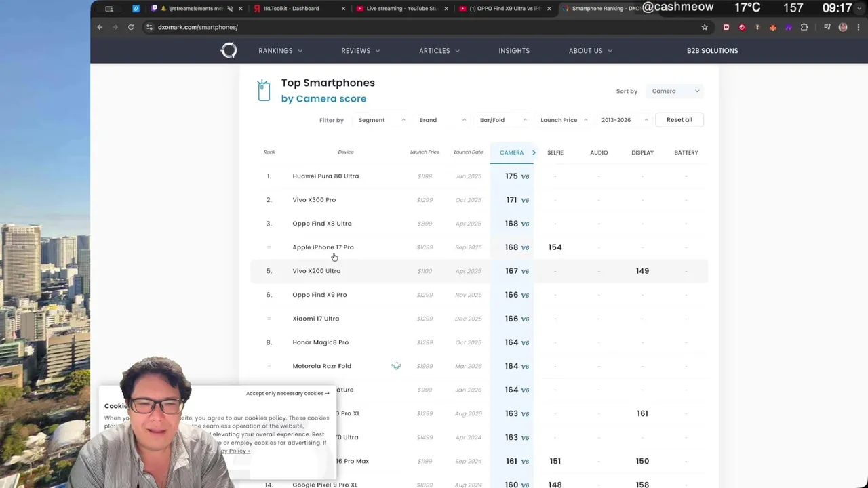868x488 pixels.
Task: Open Oppo Find X9 Pro device link
Action: (319, 295)
